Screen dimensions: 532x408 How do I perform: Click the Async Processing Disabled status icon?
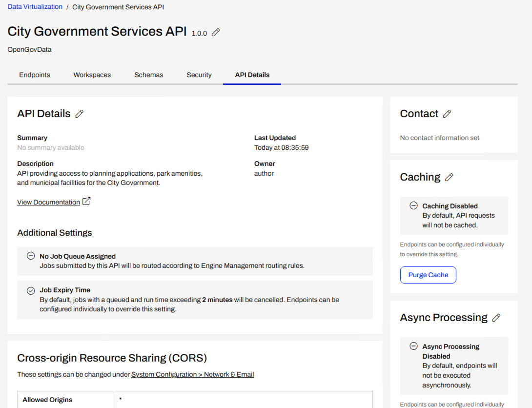tap(413, 347)
